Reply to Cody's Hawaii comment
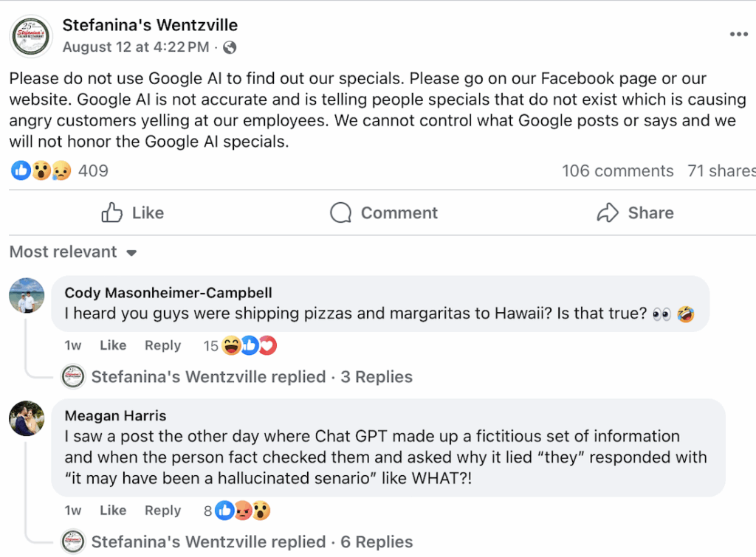The image size is (756, 557). [x=162, y=345]
